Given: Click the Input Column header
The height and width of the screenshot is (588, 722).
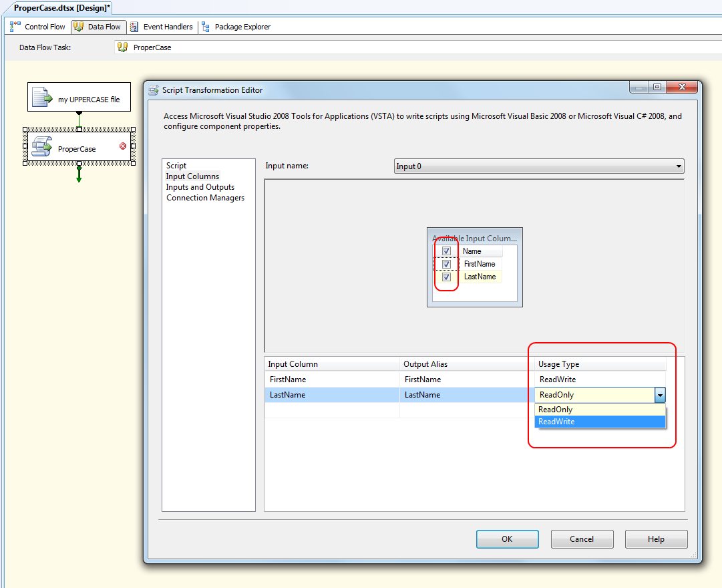Looking at the screenshot, I should [x=332, y=364].
